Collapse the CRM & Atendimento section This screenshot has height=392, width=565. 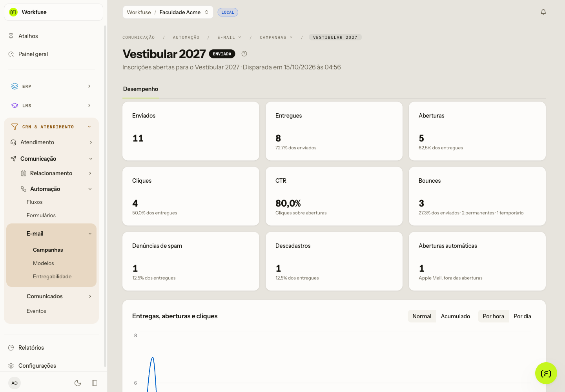[x=51, y=127]
